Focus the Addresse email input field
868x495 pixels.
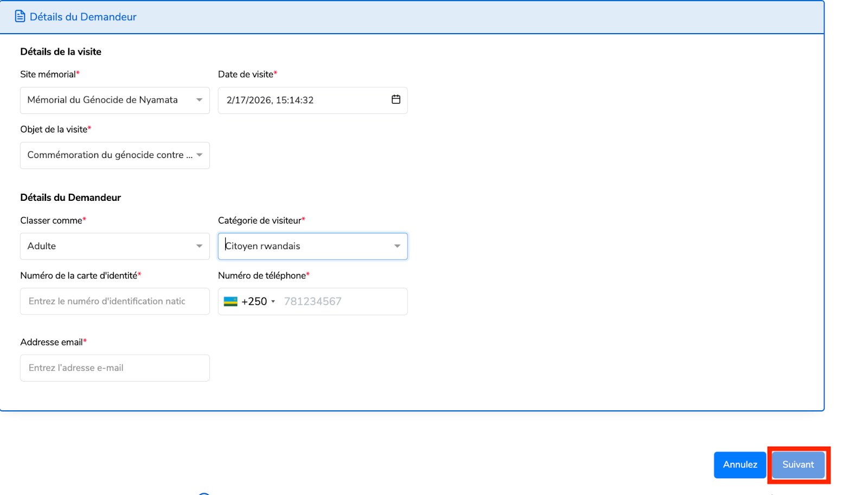coord(115,368)
